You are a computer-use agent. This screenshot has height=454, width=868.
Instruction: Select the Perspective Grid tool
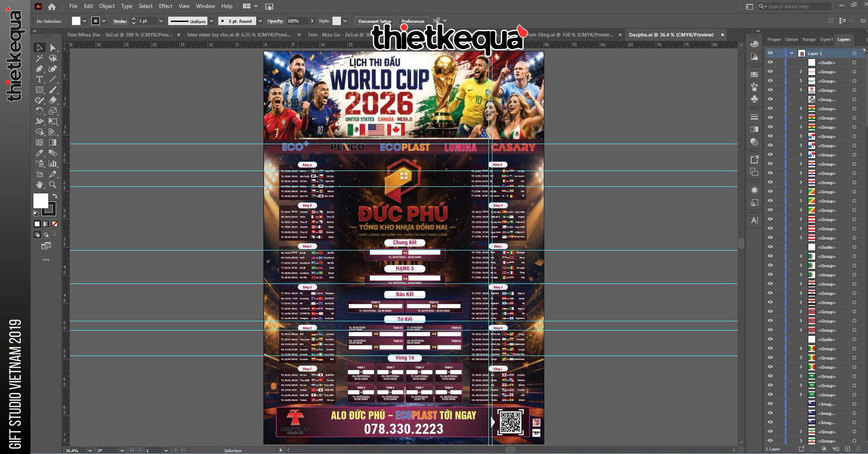pos(53,132)
